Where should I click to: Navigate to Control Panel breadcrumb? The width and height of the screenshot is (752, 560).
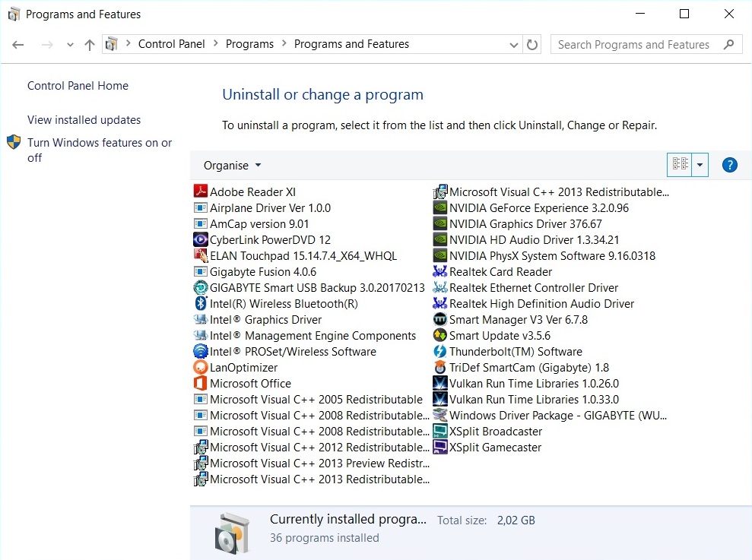(x=171, y=44)
